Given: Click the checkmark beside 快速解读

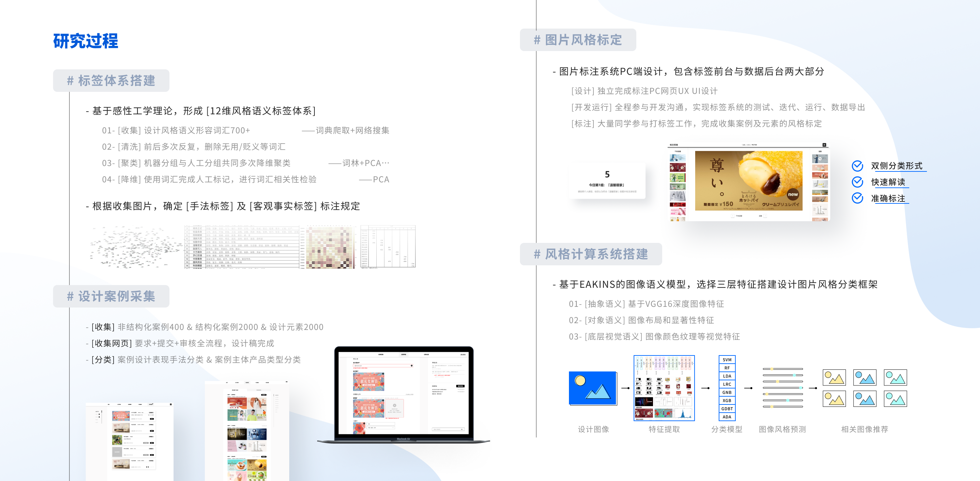Looking at the screenshot, I should [x=857, y=182].
